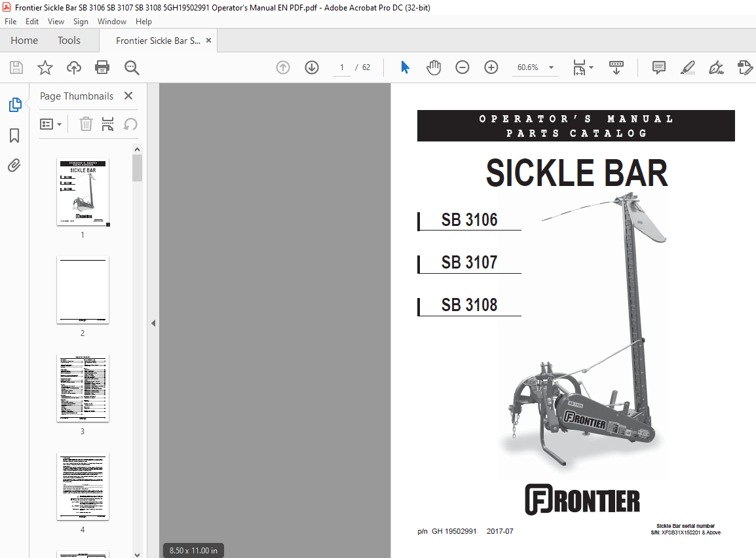The height and width of the screenshot is (558, 756).
Task: Open the Edit menu
Action: [x=32, y=22]
